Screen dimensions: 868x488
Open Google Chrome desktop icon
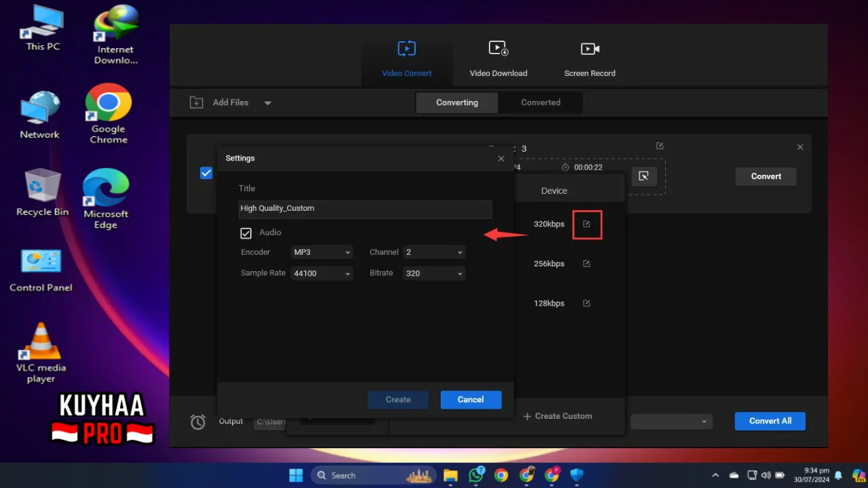(x=108, y=113)
